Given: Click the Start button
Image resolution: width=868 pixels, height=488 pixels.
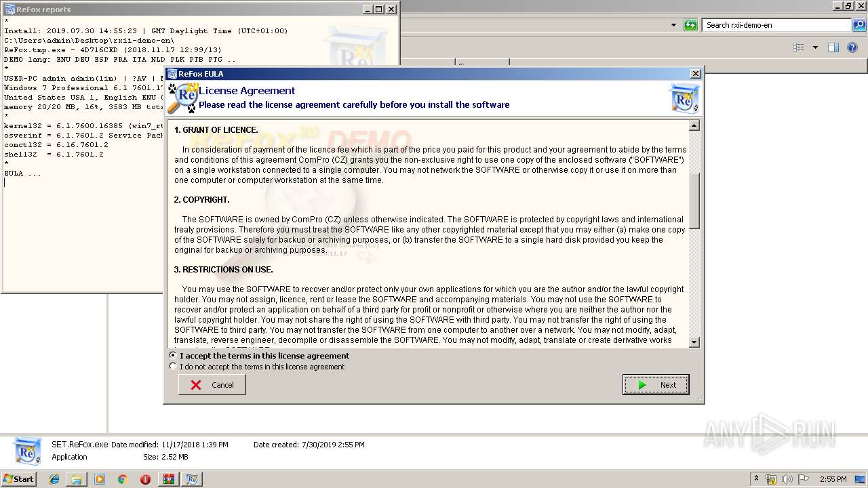Looking at the screenshot, I should tap(18, 479).
